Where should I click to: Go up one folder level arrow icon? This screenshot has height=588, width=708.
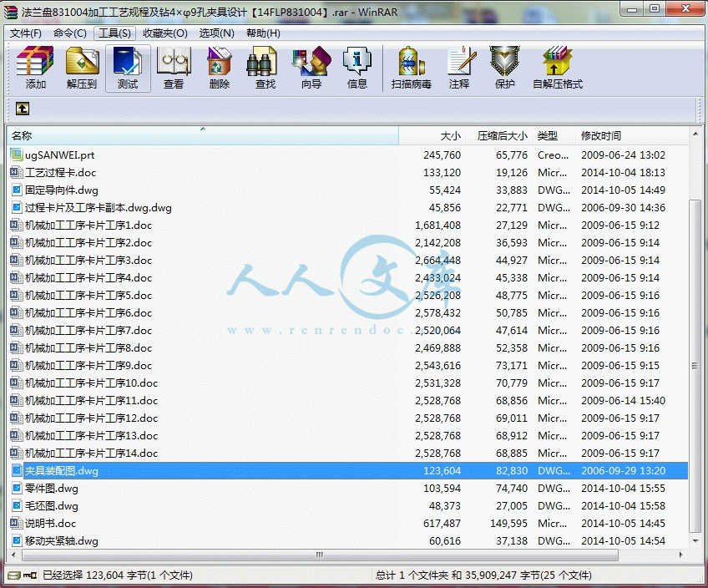click(22, 109)
